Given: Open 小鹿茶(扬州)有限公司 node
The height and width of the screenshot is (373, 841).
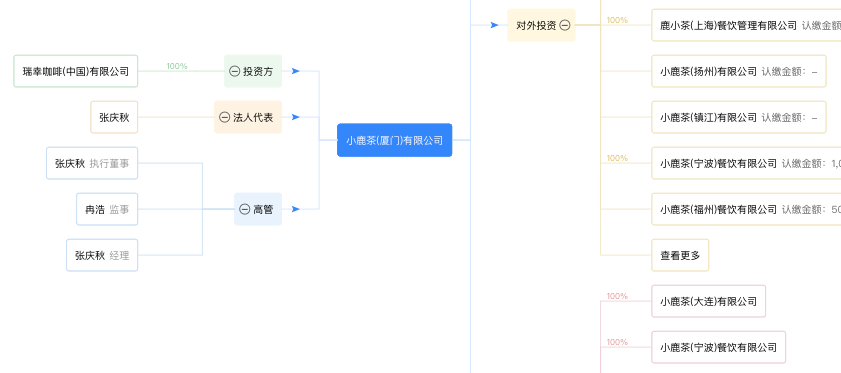Looking at the screenshot, I should tap(739, 71).
